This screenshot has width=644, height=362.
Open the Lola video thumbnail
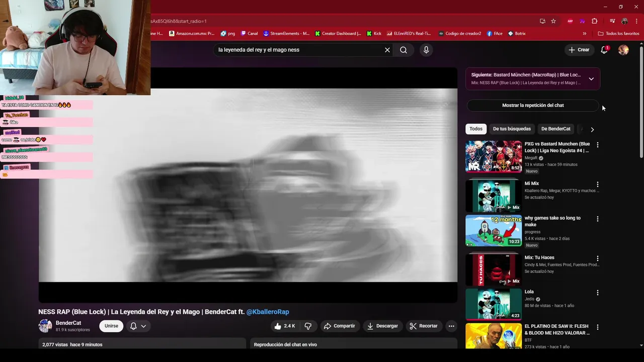[x=494, y=304]
